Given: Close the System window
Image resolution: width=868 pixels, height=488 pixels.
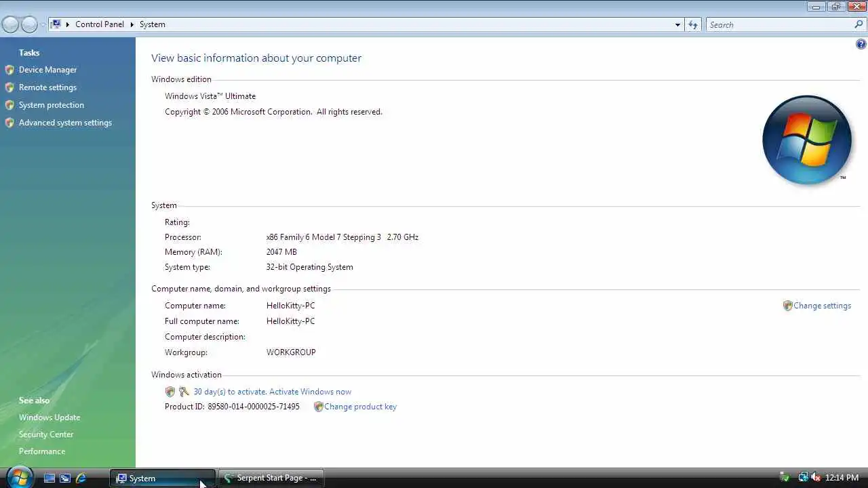Looking at the screenshot, I should [x=856, y=6].
